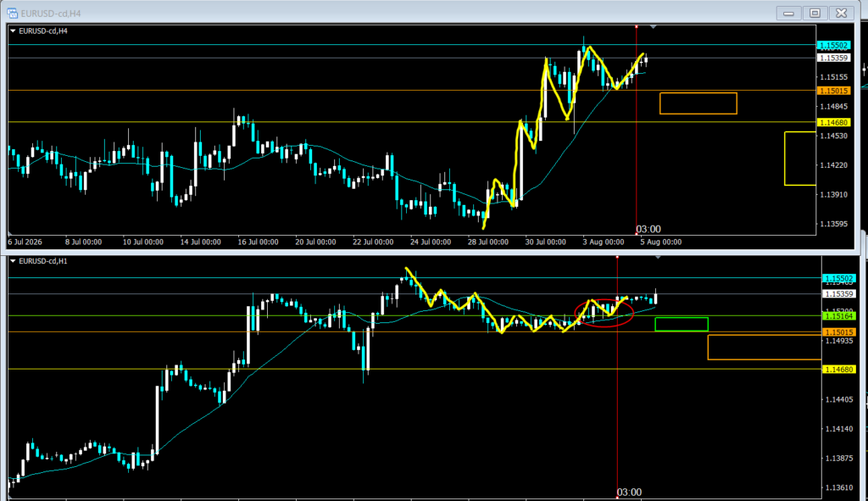Click the 28 Jul 00:00 time axis label
Viewport: 868px width, 501px height.
click(488, 242)
